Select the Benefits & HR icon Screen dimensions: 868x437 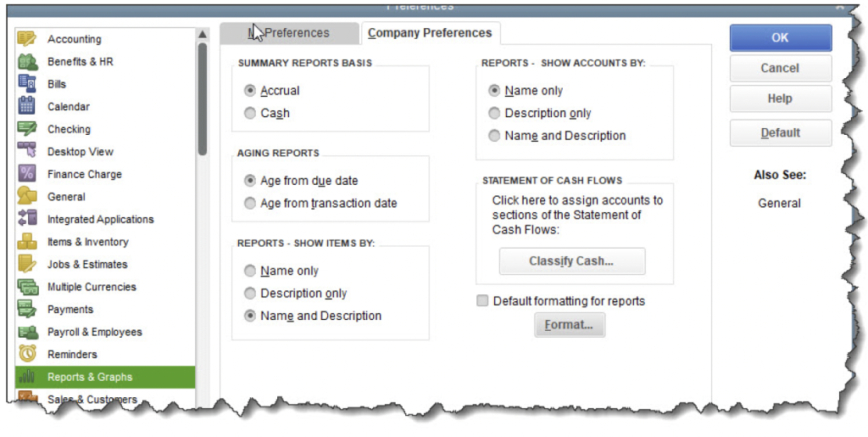27,62
